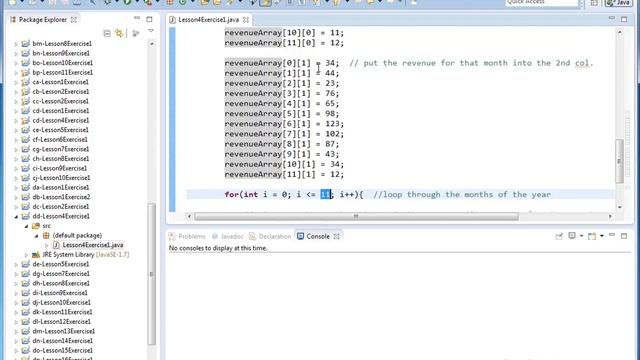The height and width of the screenshot is (360, 640).
Task: Click Display Selected Console icon
Action: (572, 236)
